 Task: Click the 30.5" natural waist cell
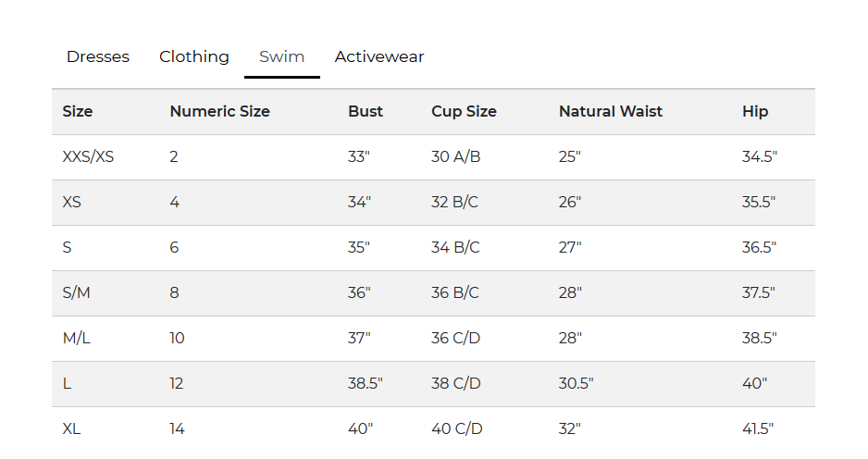point(576,383)
